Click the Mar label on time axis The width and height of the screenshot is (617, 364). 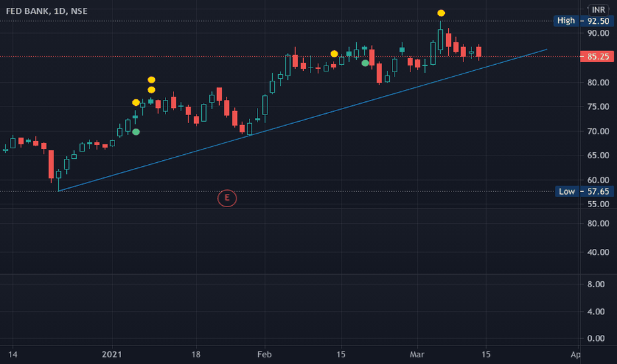pos(417,355)
